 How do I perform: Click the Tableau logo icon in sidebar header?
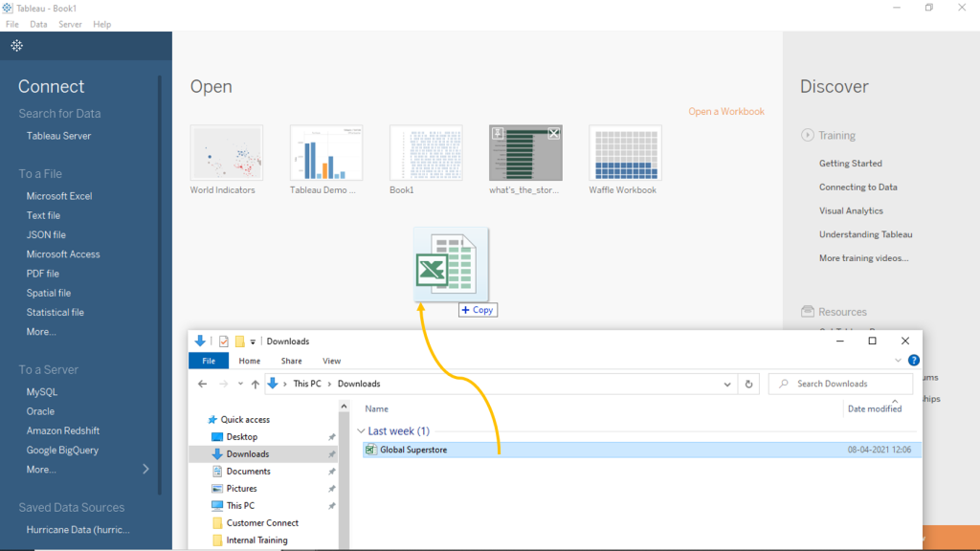17,46
